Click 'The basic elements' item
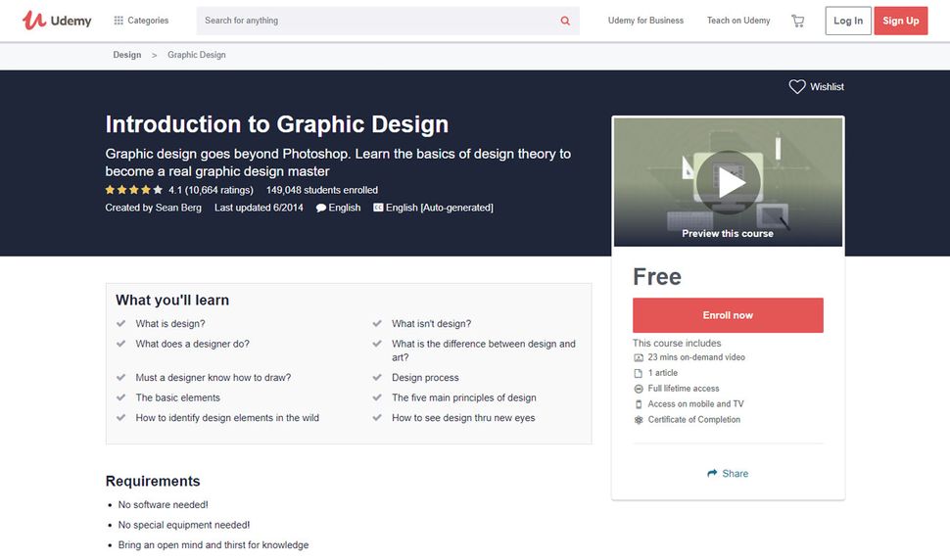Image resolution: width=950 pixels, height=560 pixels. pos(177,397)
